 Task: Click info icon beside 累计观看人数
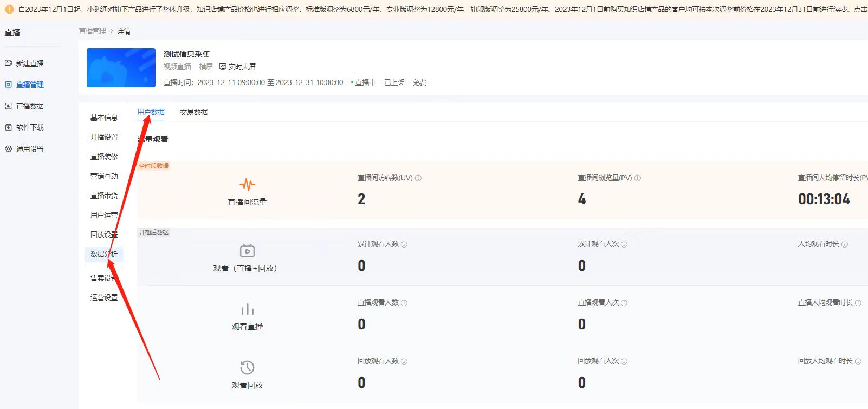[x=404, y=244]
